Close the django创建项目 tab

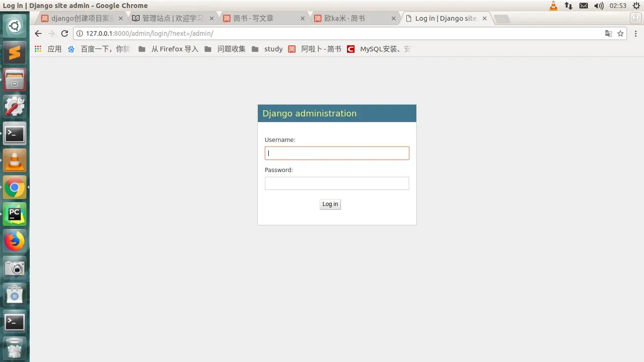121,18
